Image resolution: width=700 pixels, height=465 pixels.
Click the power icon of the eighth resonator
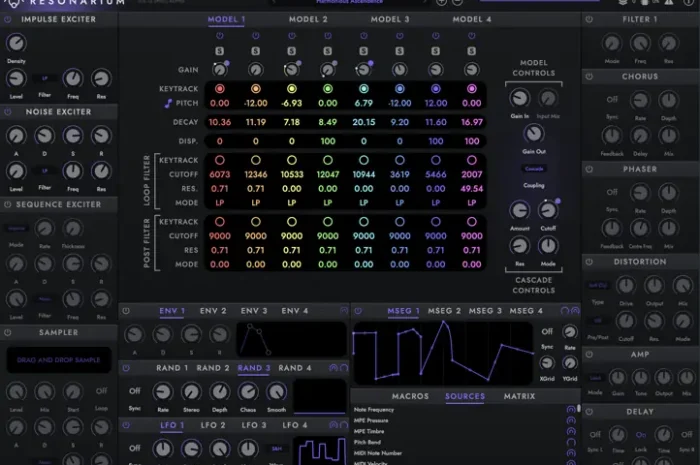(471, 36)
